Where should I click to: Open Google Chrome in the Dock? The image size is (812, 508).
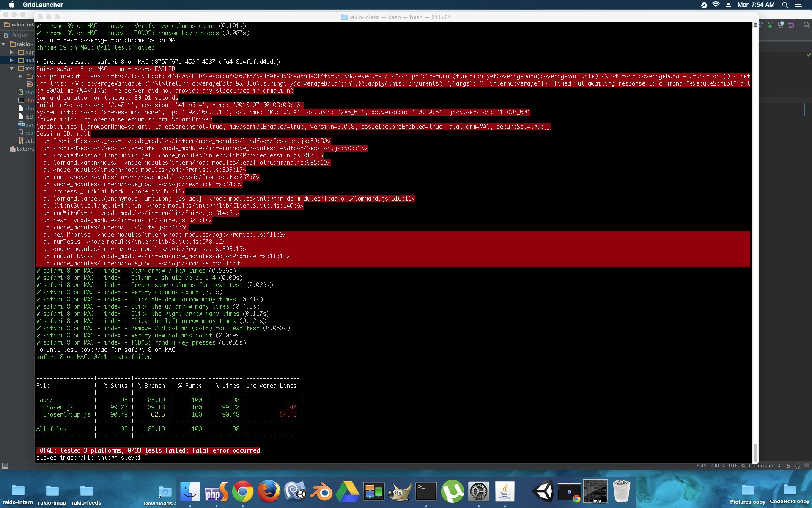[242, 491]
